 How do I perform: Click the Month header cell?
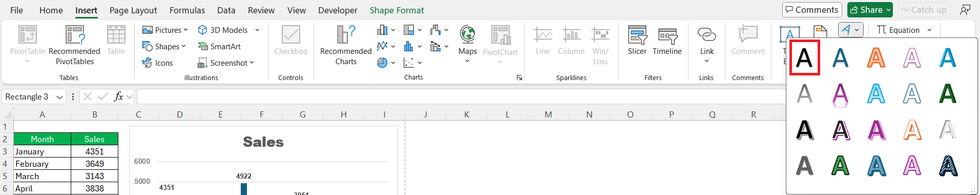click(42, 139)
